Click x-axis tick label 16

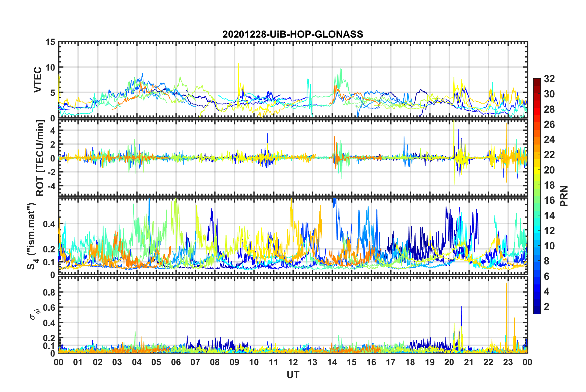(x=371, y=362)
